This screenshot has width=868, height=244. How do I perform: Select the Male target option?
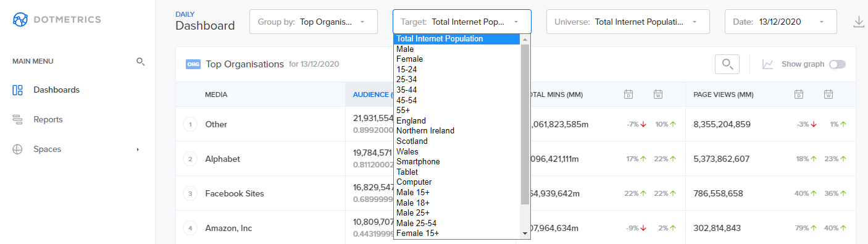point(457,49)
